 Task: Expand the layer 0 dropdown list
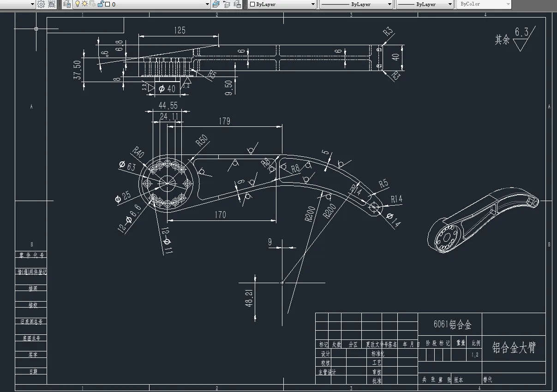(208, 4)
